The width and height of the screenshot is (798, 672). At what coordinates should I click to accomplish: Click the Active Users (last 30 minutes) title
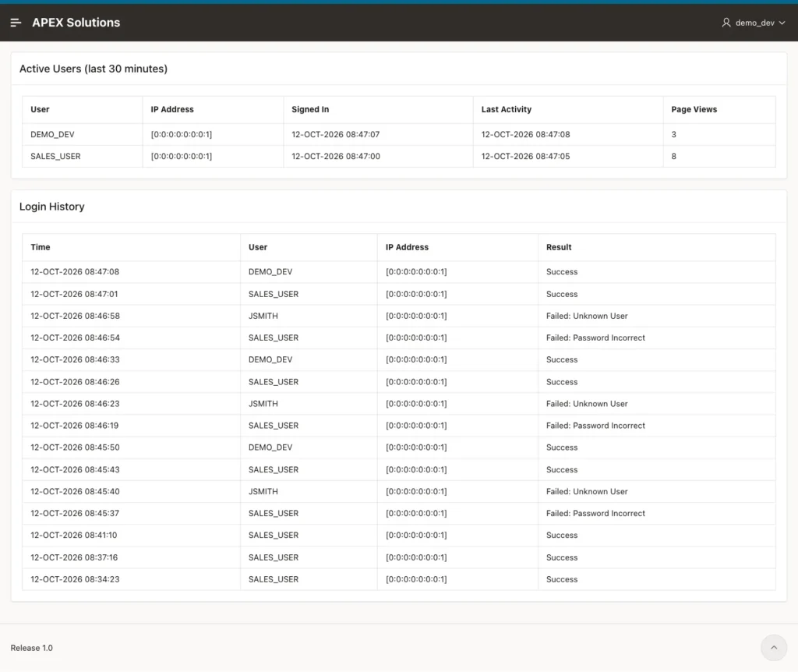(x=94, y=69)
